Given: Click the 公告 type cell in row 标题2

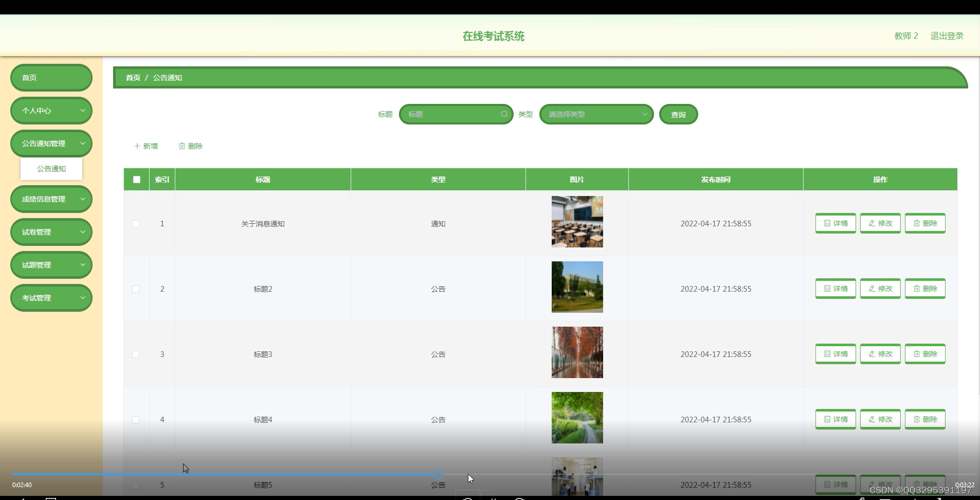Looking at the screenshot, I should pyautogui.click(x=438, y=289).
